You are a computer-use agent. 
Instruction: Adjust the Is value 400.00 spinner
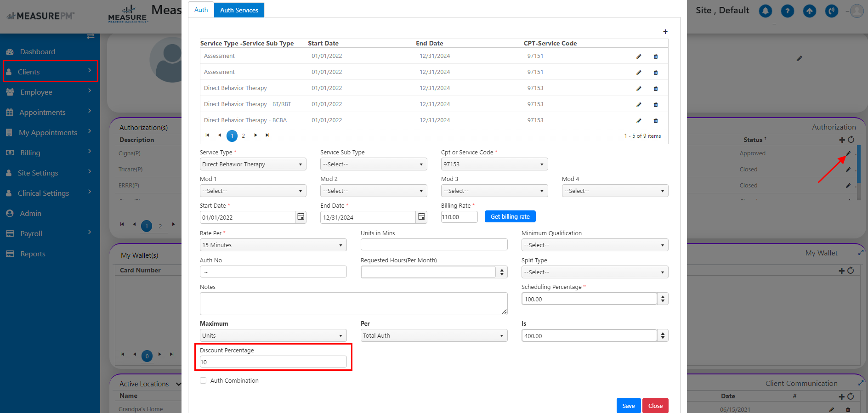(663, 335)
